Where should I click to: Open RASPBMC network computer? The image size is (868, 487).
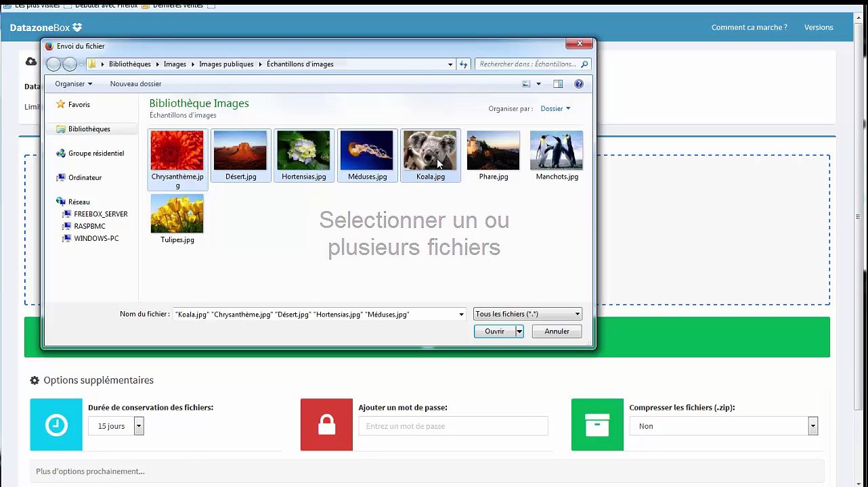[84, 227]
